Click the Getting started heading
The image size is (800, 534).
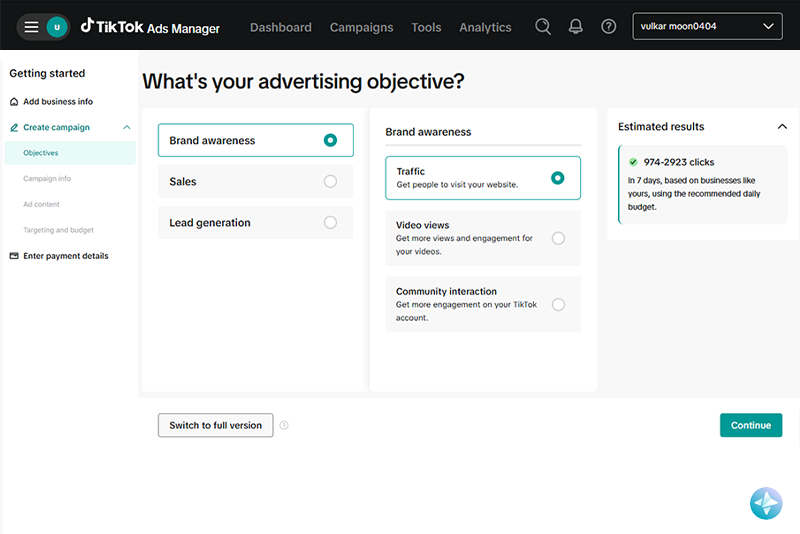[x=47, y=73]
